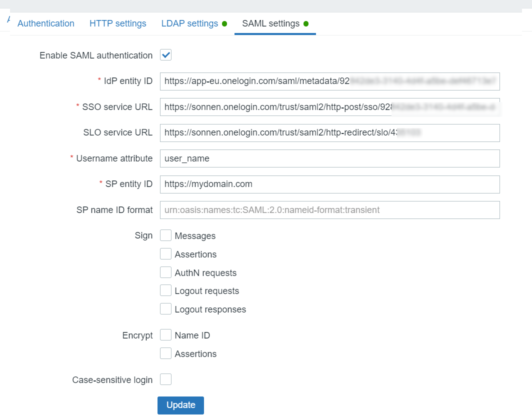
Task: Check the Sign Assertions checkbox
Action: (166, 254)
